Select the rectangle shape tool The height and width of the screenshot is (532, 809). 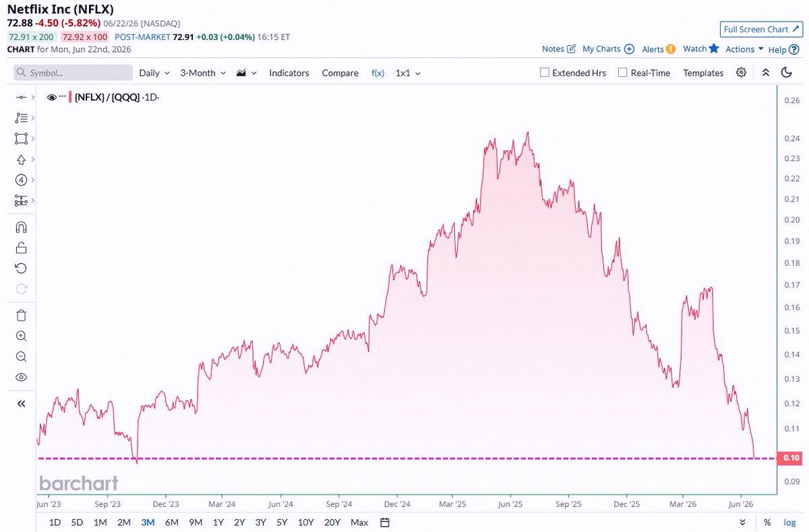(x=21, y=138)
